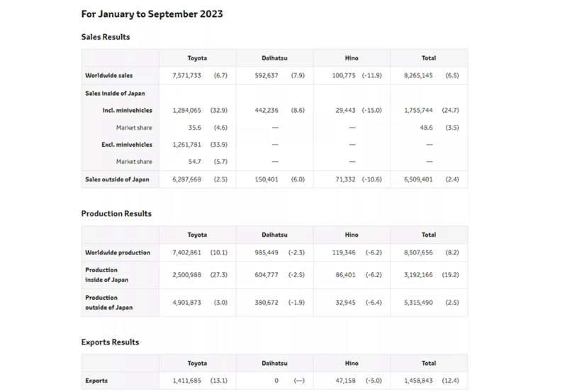Select Hino production outside Japan 32,945
The height and width of the screenshot is (392, 567).
[345, 303]
